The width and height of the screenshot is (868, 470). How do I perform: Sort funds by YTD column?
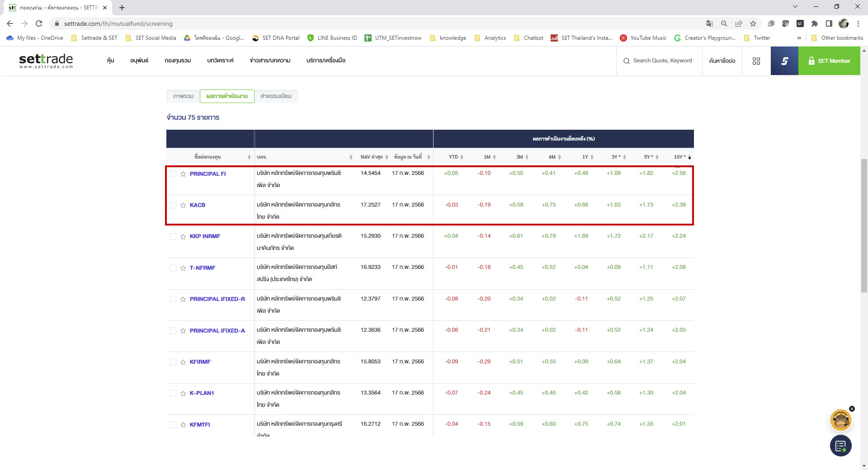456,157
